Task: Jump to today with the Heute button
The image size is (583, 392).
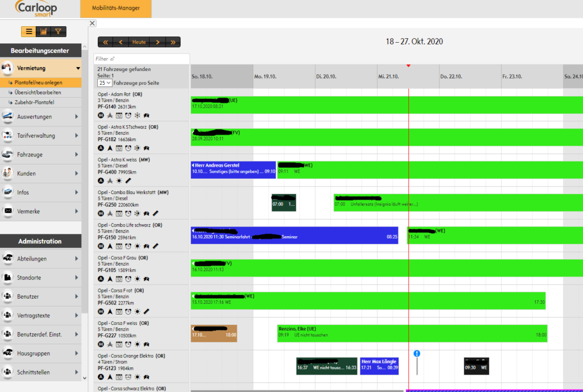Action: click(139, 42)
